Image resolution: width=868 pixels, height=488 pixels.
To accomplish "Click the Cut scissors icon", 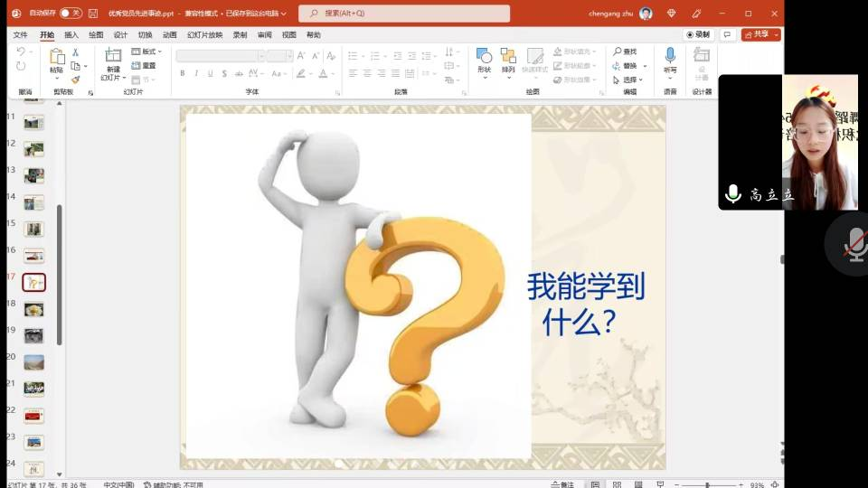I will point(76,52).
